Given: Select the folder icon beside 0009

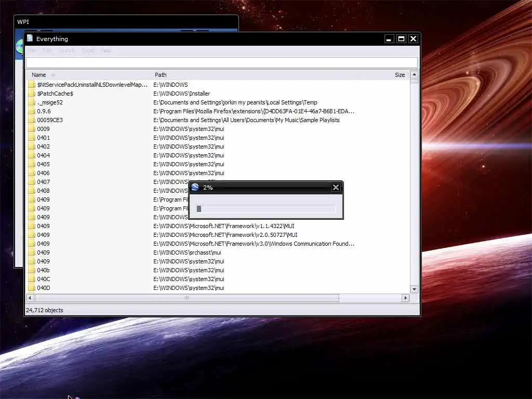Looking at the screenshot, I should point(32,129).
